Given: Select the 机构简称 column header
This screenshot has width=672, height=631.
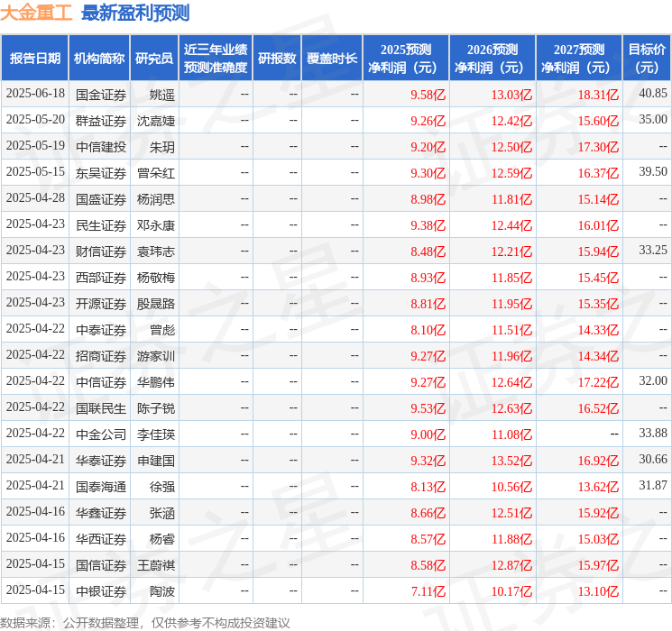Looking at the screenshot, I should point(99,59).
